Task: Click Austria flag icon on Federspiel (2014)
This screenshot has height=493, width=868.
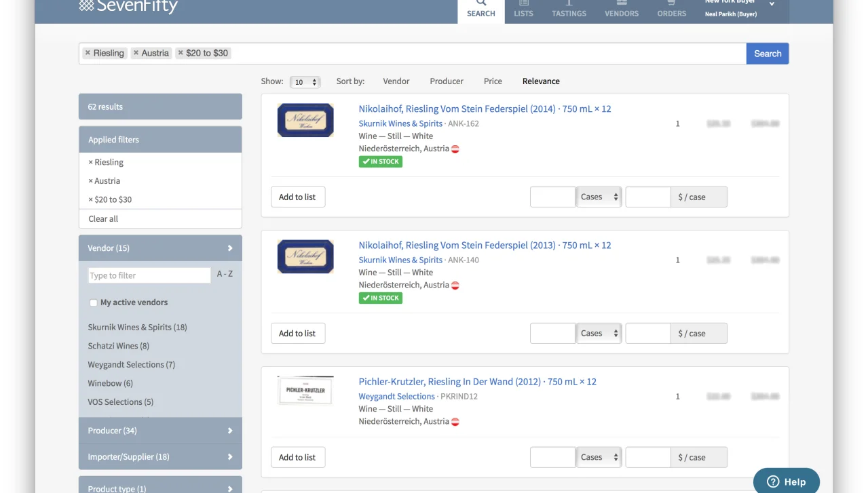Action: [455, 149]
